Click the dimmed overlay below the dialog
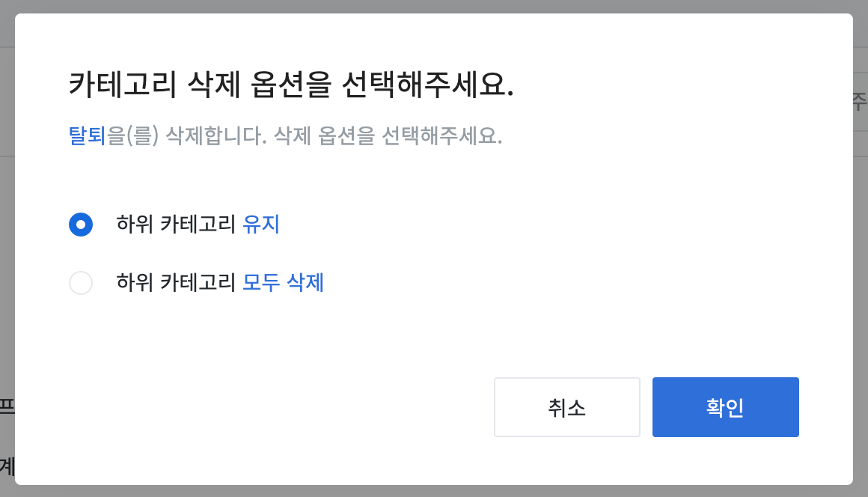This screenshot has width=868, height=497. click(434, 492)
